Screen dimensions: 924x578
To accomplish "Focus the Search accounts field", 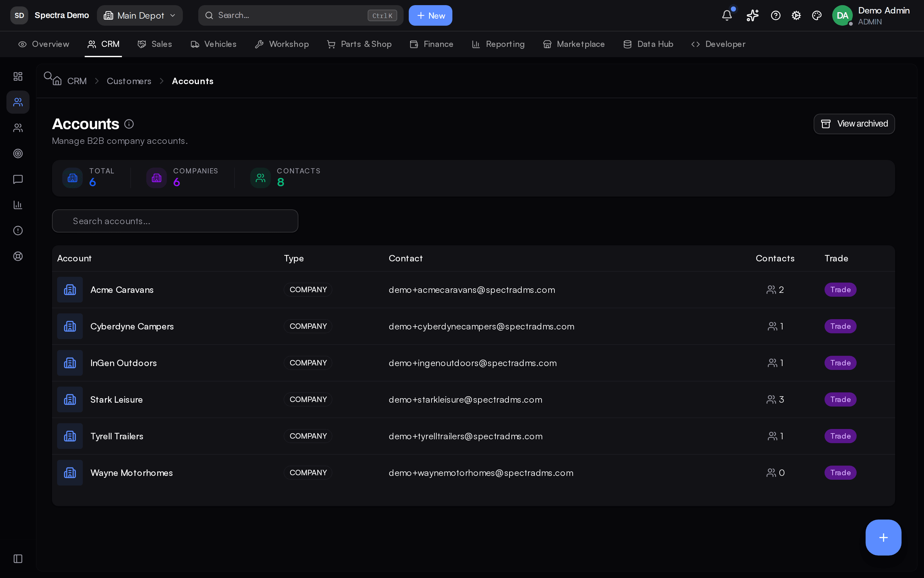I will [175, 221].
